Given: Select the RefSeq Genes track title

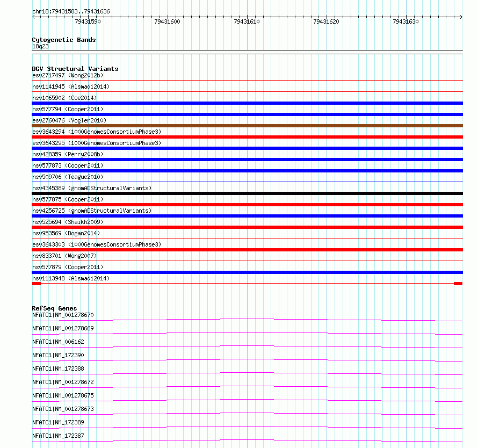Looking at the screenshot, I should 54,308.
